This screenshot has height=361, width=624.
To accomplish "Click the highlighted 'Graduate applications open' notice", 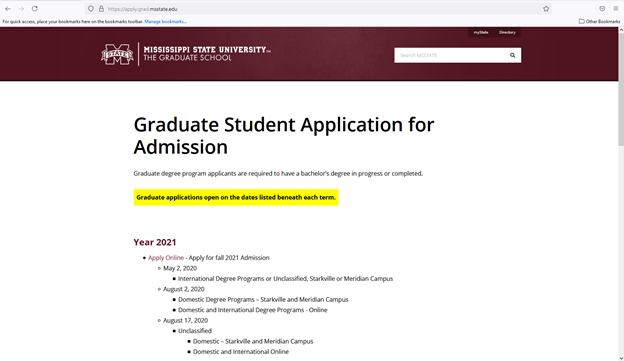I will (236, 197).
